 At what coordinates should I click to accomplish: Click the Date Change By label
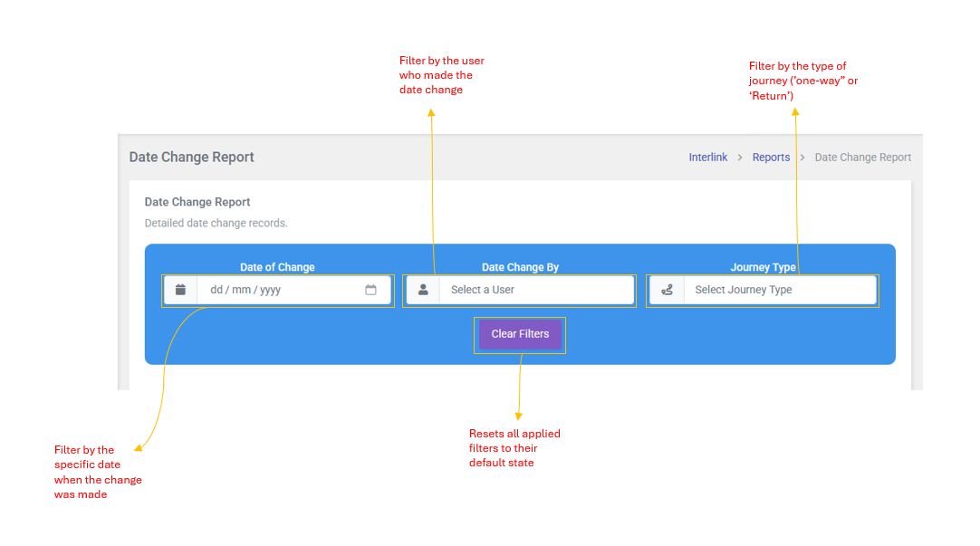520,267
